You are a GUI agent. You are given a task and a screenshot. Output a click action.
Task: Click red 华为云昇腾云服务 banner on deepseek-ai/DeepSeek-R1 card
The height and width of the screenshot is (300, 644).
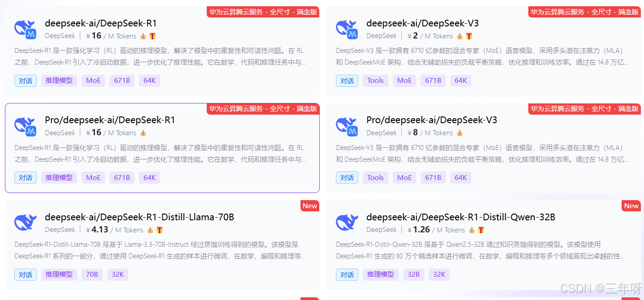point(263,12)
